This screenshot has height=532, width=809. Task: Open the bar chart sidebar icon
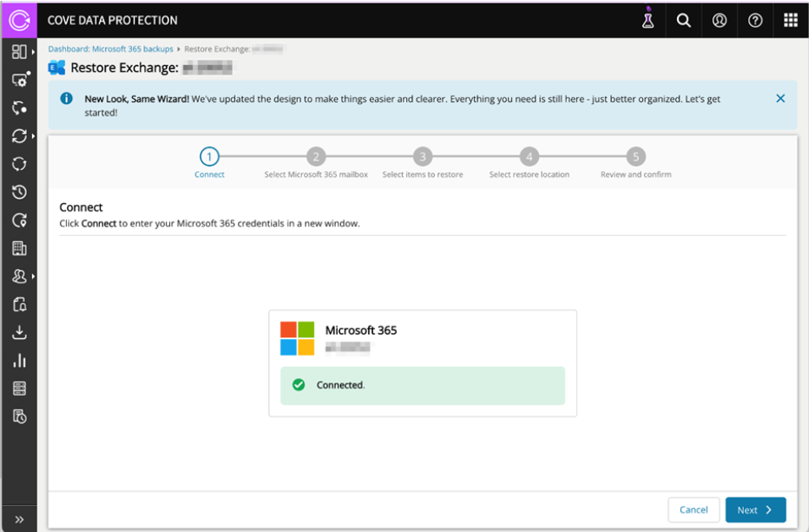[19, 360]
